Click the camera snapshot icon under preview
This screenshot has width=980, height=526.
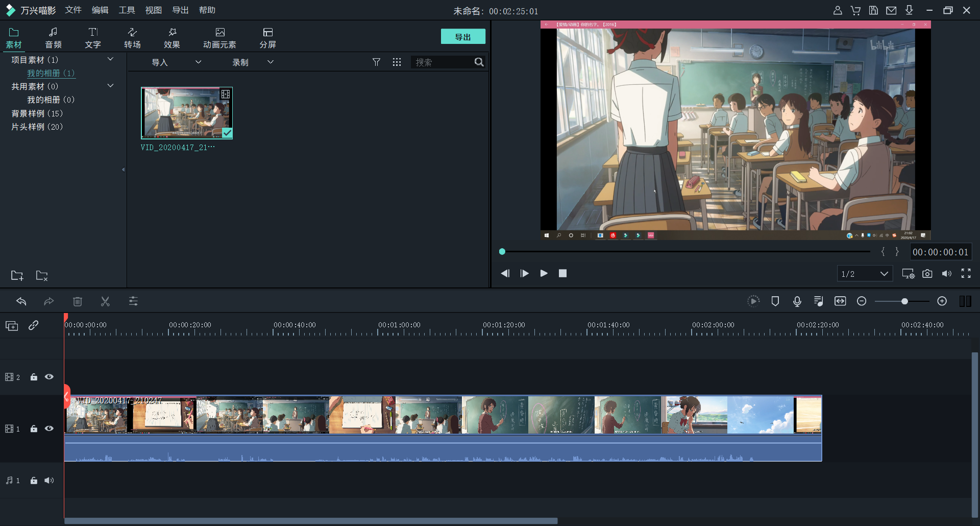[x=927, y=274]
